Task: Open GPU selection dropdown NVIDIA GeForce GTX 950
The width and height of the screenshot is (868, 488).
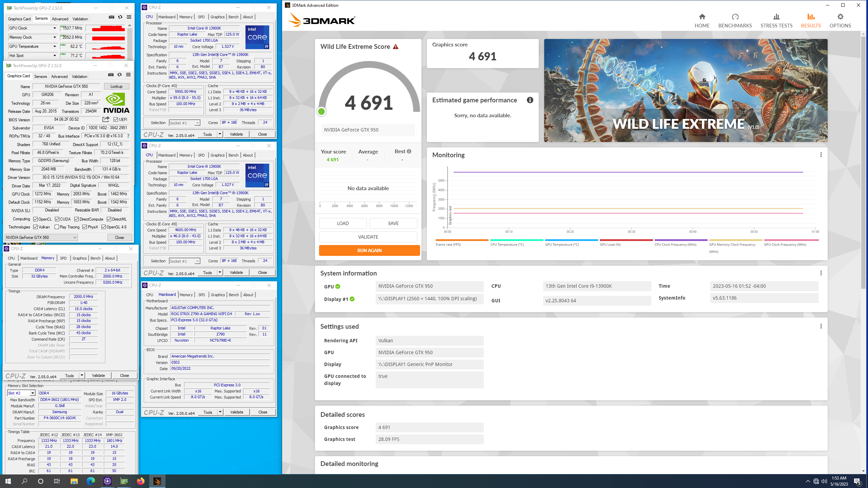Action: click(41, 238)
